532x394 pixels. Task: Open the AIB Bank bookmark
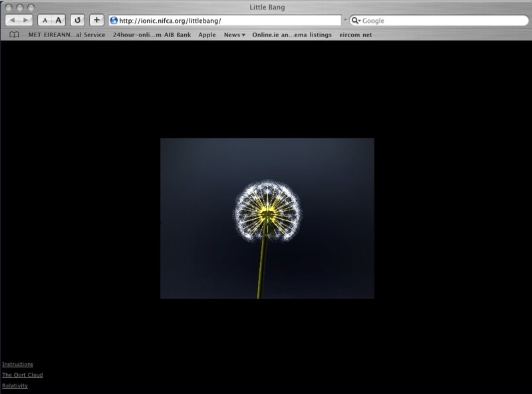[x=152, y=35]
